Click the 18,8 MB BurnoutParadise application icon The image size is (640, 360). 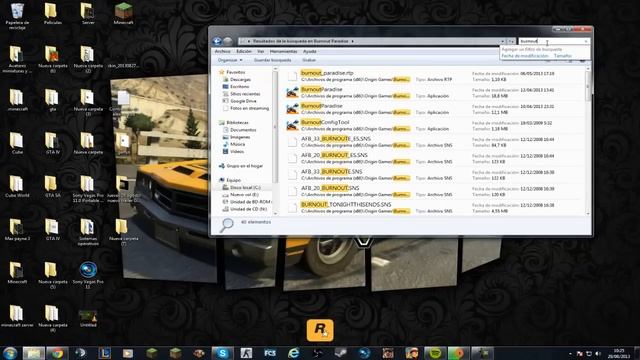[292, 93]
